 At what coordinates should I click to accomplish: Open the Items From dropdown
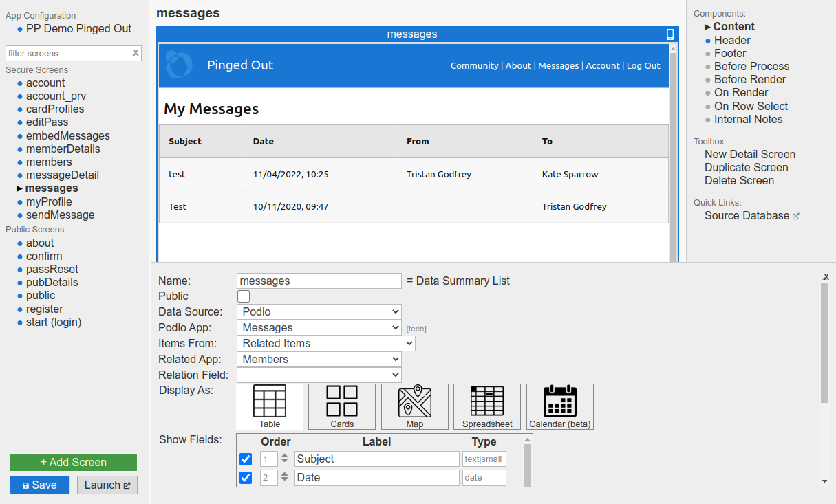(x=326, y=344)
